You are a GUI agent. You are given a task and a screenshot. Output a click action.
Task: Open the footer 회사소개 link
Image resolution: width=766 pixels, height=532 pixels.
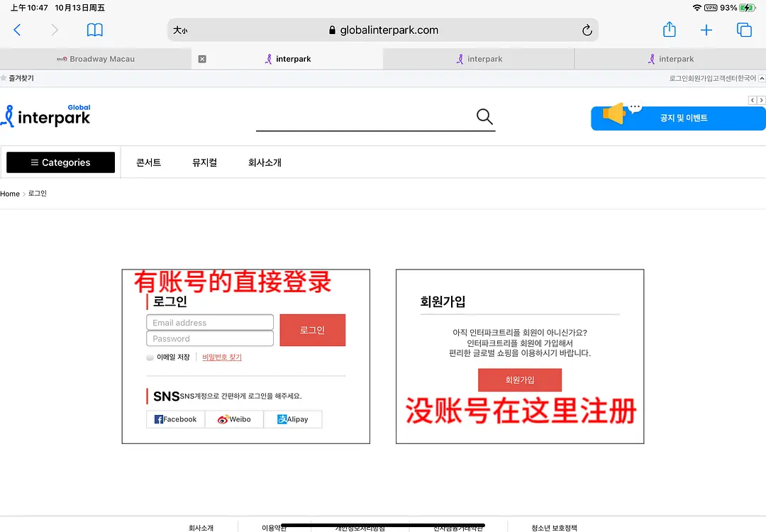(x=201, y=528)
